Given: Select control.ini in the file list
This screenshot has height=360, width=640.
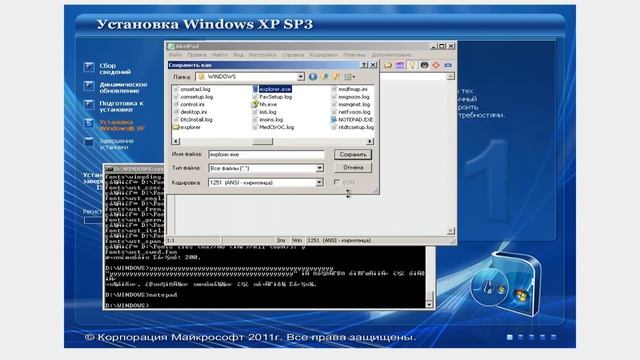Looking at the screenshot, I should (x=192, y=104).
